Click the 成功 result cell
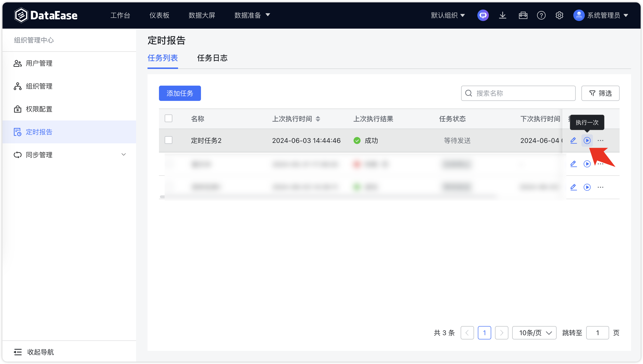This screenshot has width=643, height=364. [x=365, y=140]
